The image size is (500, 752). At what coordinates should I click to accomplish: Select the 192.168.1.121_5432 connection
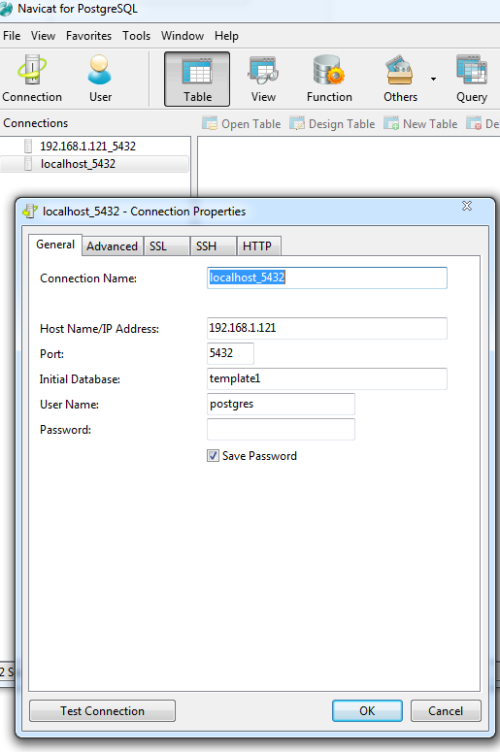[88, 146]
